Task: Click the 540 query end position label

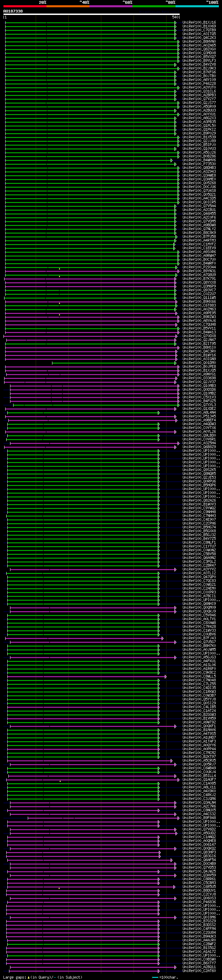Action: 175,17
